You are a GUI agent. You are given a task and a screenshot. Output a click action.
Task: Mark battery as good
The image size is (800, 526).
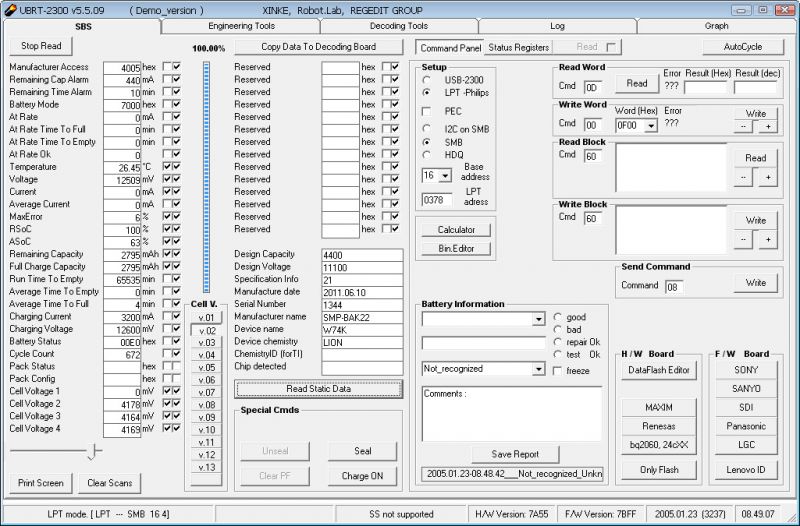pyautogui.click(x=557, y=317)
